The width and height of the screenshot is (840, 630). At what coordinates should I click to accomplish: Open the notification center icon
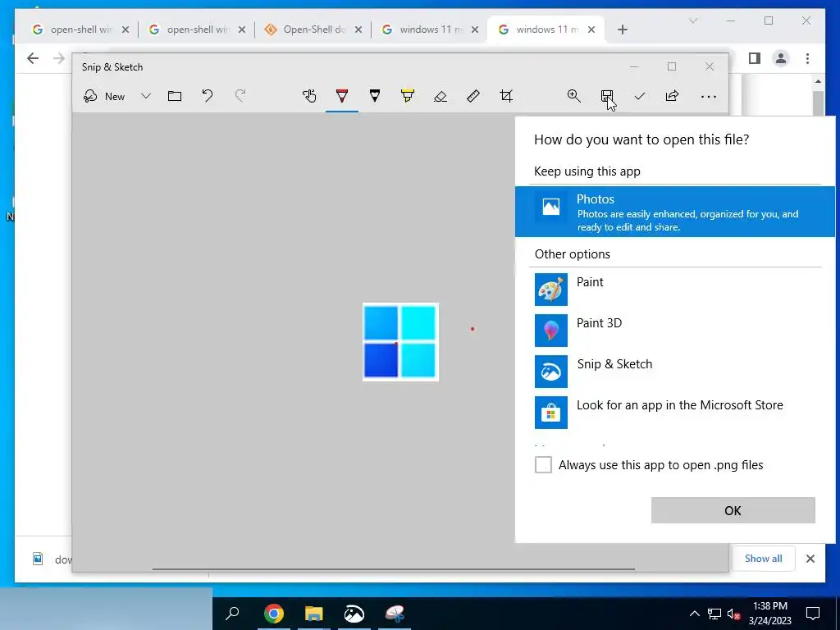click(x=813, y=614)
